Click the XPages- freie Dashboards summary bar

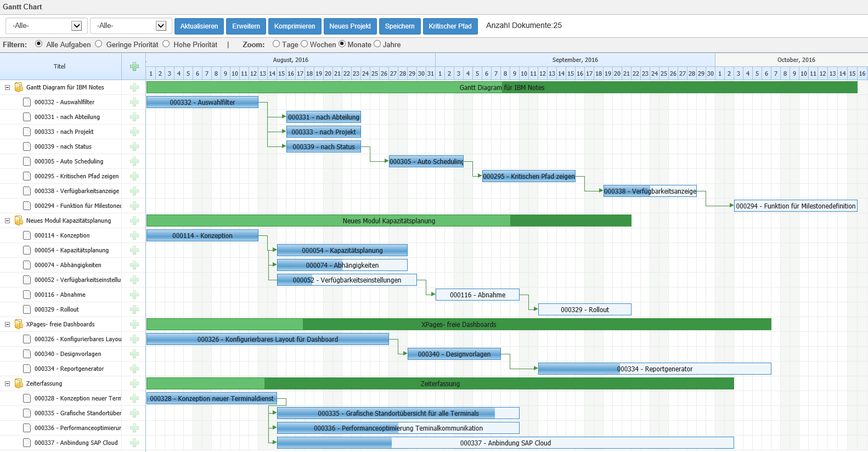pos(459,324)
